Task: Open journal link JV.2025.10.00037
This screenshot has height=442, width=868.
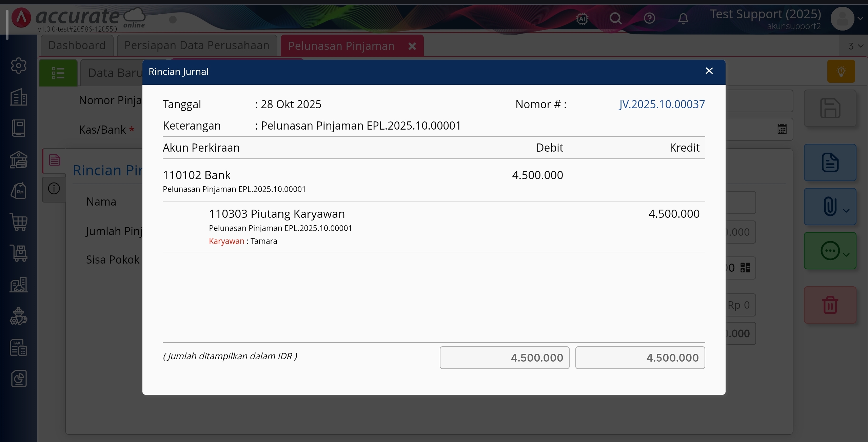Action: click(662, 104)
